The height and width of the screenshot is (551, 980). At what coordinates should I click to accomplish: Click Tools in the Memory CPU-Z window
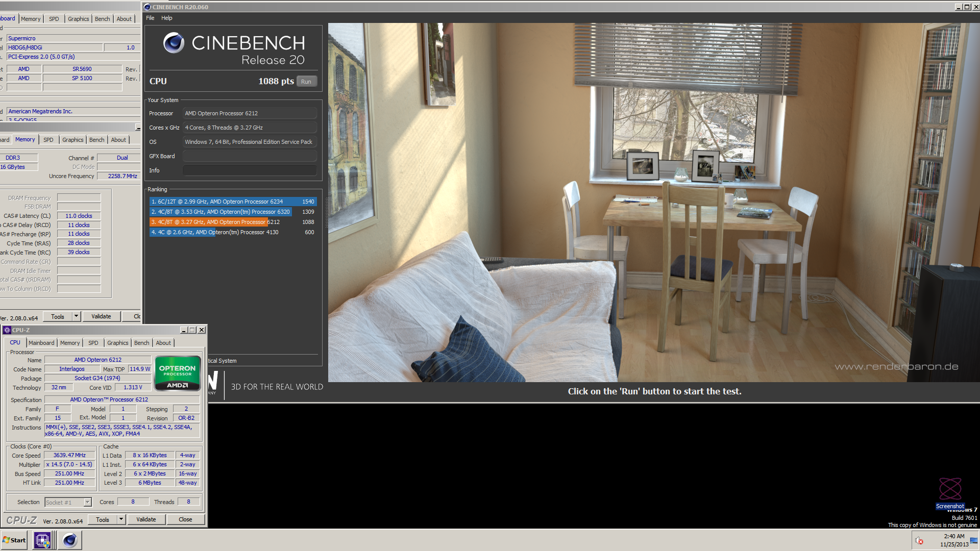pyautogui.click(x=58, y=317)
